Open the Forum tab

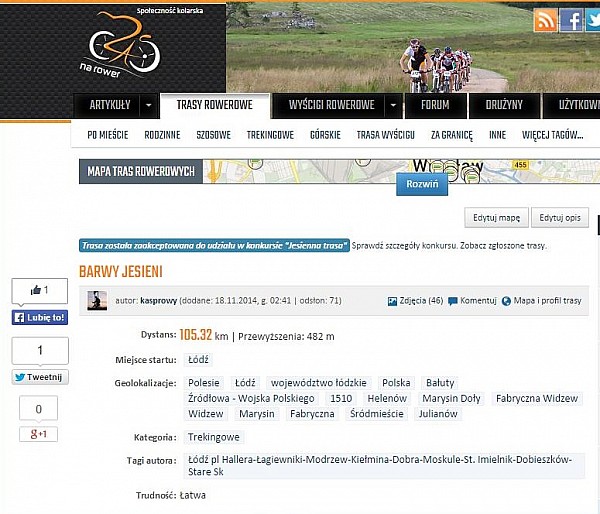(x=435, y=105)
